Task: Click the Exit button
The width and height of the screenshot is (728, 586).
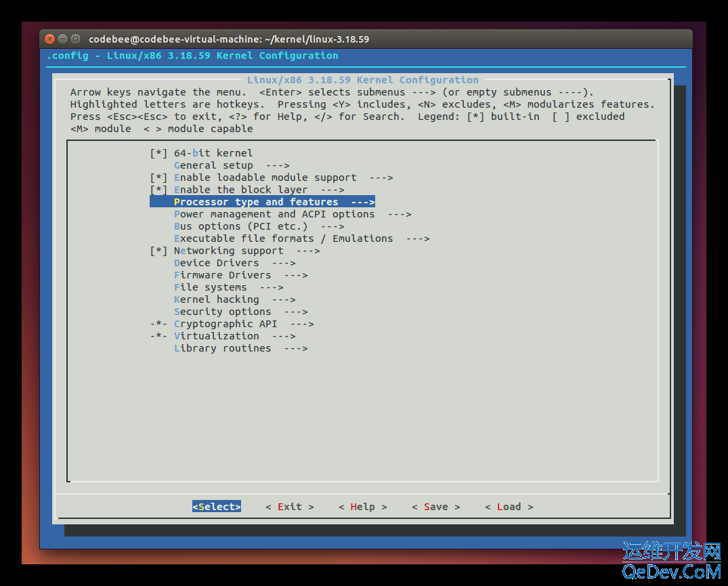Action: coord(290,507)
